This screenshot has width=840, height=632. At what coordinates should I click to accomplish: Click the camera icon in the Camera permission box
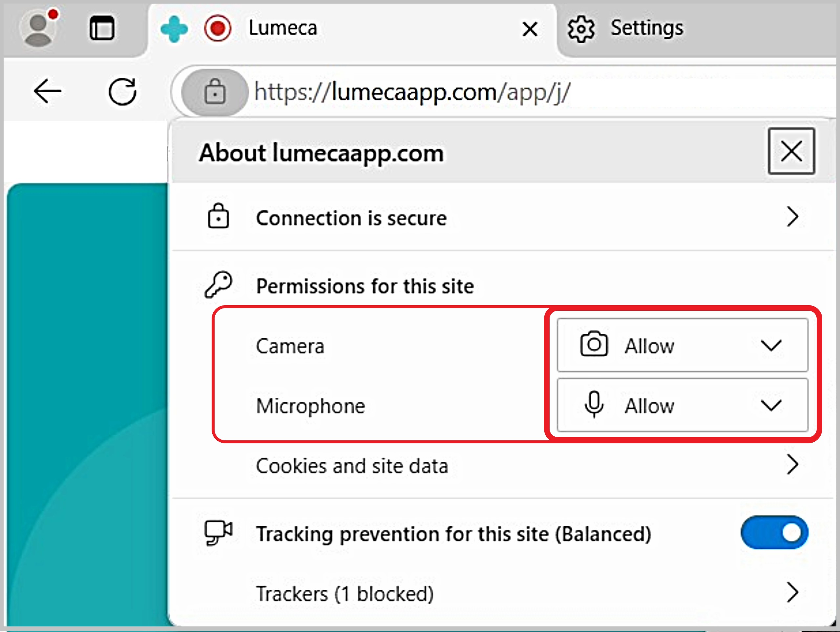click(594, 345)
